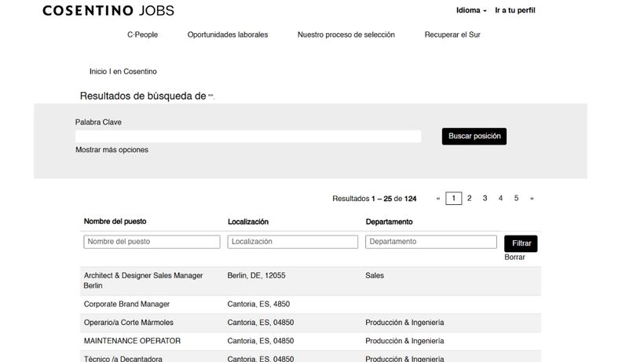Open Ir a tu perfil link
Screen dimensions: 644x362
pyautogui.click(x=514, y=11)
